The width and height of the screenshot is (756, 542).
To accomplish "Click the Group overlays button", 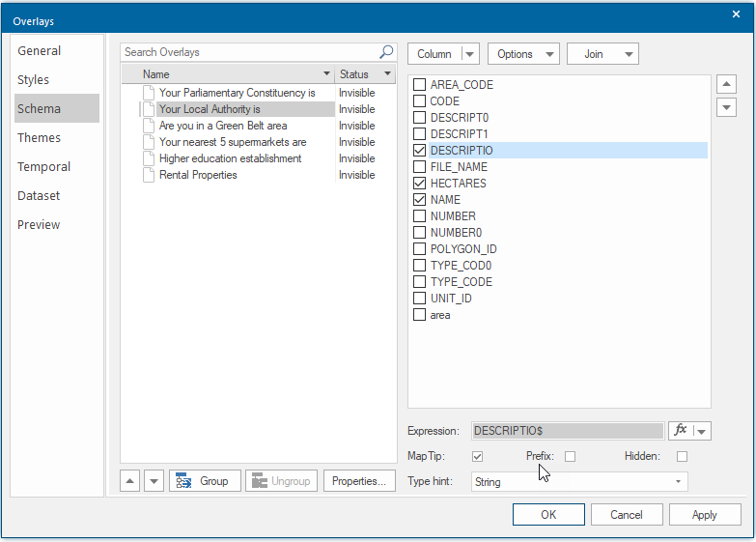I will (204, 481).
